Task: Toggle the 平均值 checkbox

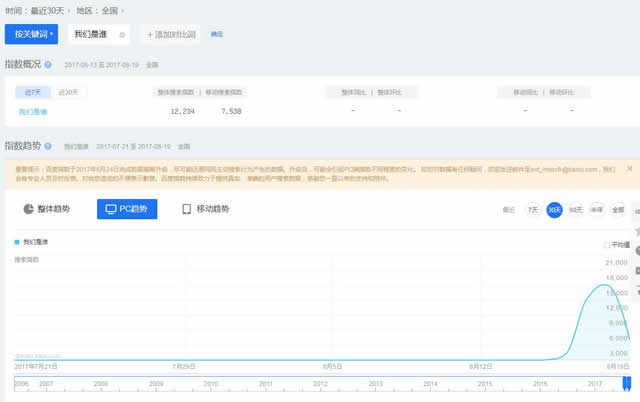Action: tap(607, 245)
